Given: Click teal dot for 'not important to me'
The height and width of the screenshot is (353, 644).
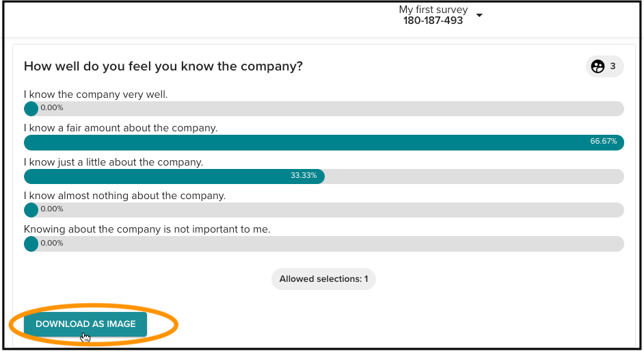Looking at the screenshot, I should pos(31,244).
